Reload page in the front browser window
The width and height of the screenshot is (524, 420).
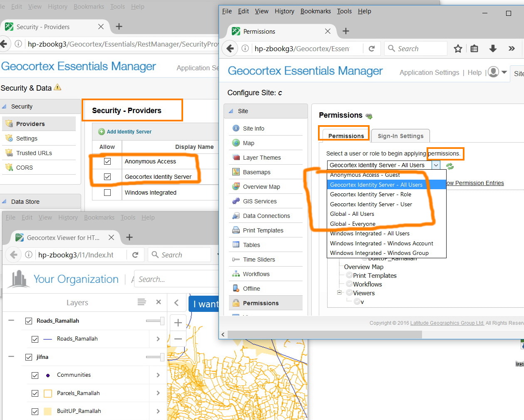click(372, 49)
